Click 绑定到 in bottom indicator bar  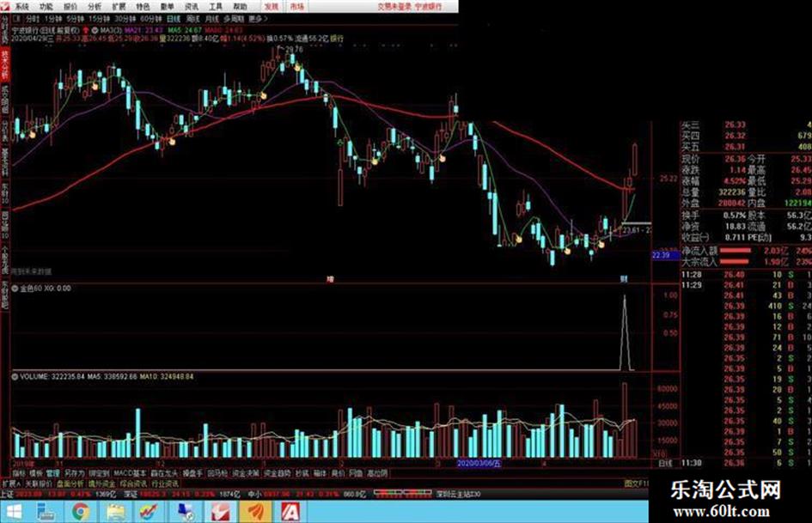coord(99,473)
